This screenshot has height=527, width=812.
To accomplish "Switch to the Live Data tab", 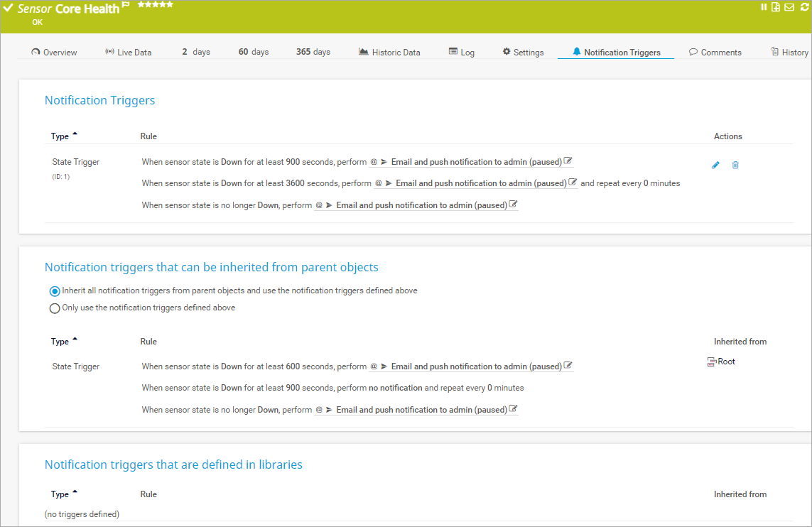I will coord(128,53).
